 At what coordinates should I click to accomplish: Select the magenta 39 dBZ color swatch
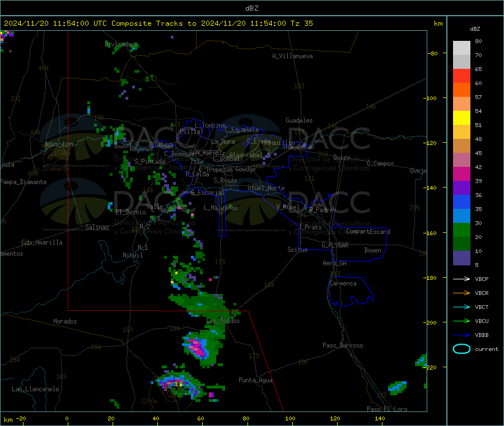[461, 174]
